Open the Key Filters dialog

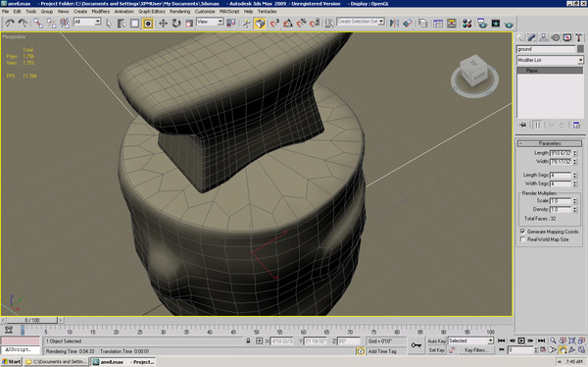pyautogui.click(x=475, y=350)
